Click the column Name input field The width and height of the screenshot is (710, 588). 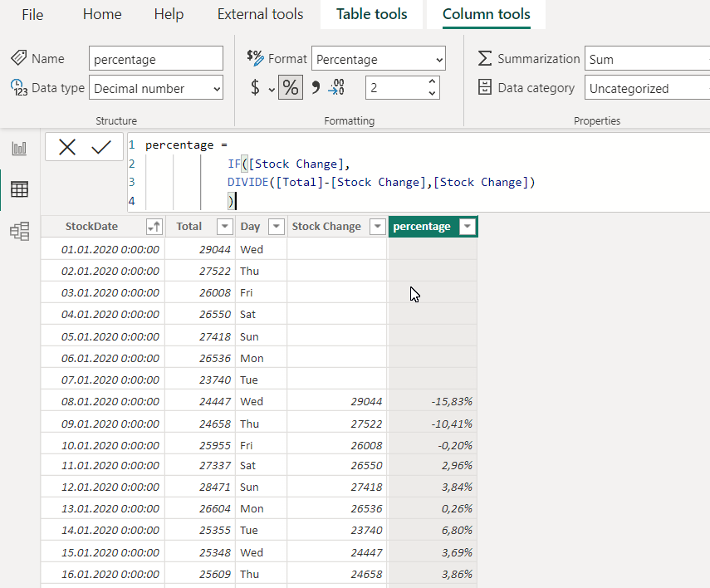(156, 58)
